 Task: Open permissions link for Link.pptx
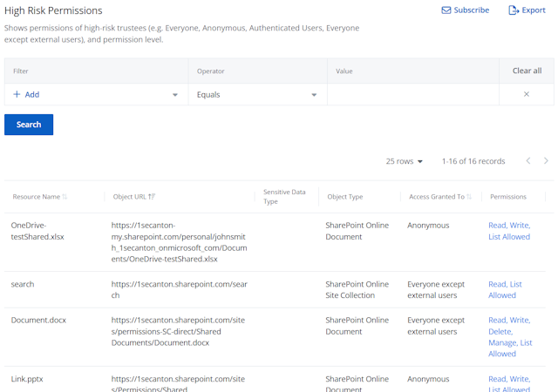coord(509,384)
